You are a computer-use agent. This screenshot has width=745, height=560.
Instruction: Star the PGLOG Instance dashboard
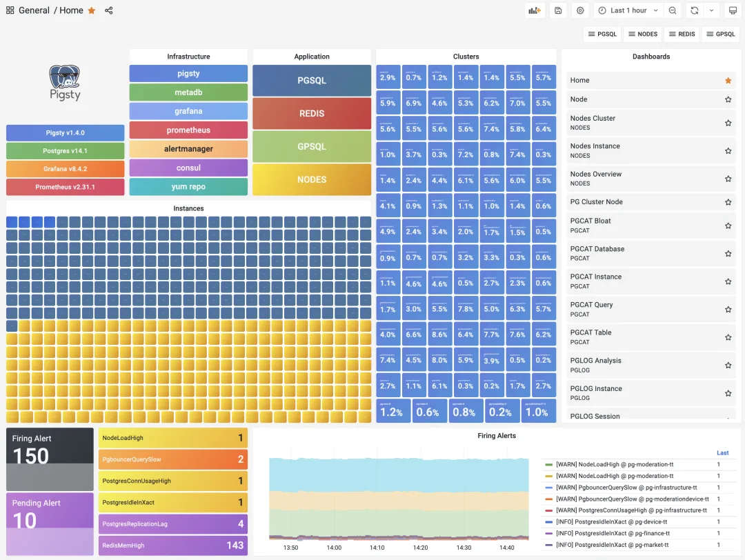click(x=728, y=394)
